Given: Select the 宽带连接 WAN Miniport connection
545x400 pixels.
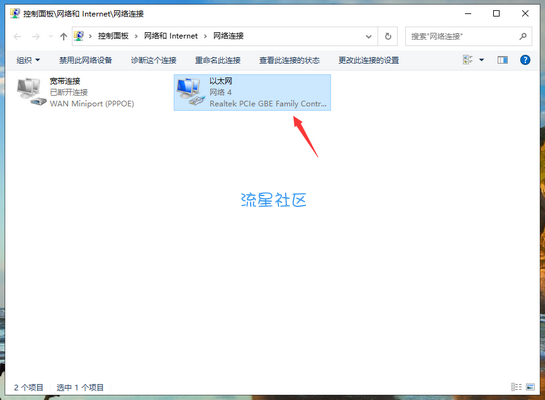Looking at the screenshot, I should point(76,92).
